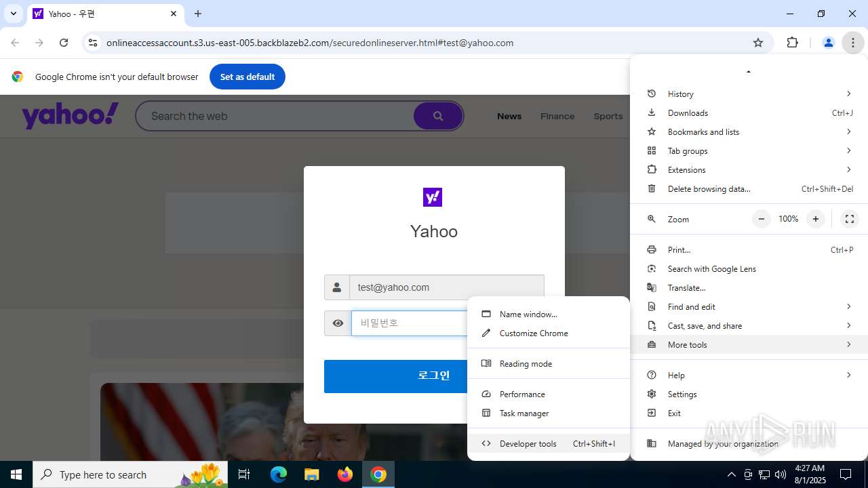Viewport: 868px width, 488px height.
Task: Open Developer tools
Action: [x=549, y=443]
